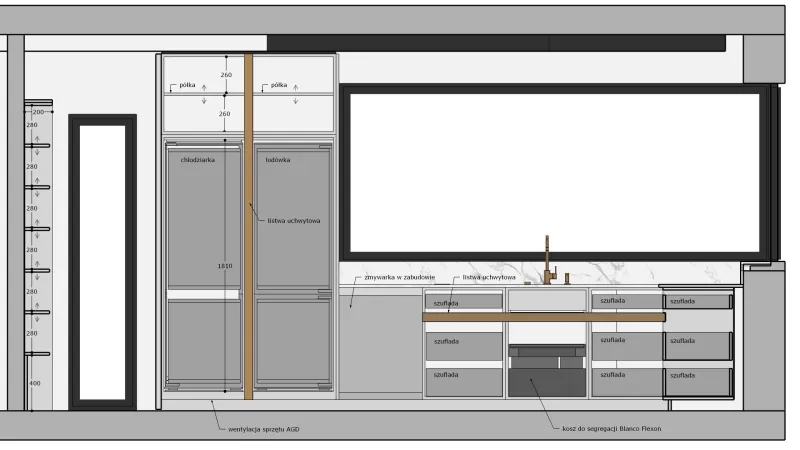This screenshot has width=800, height=450.
Task: Select the vertical wooden strip between fridges
Action: (248, 227)
